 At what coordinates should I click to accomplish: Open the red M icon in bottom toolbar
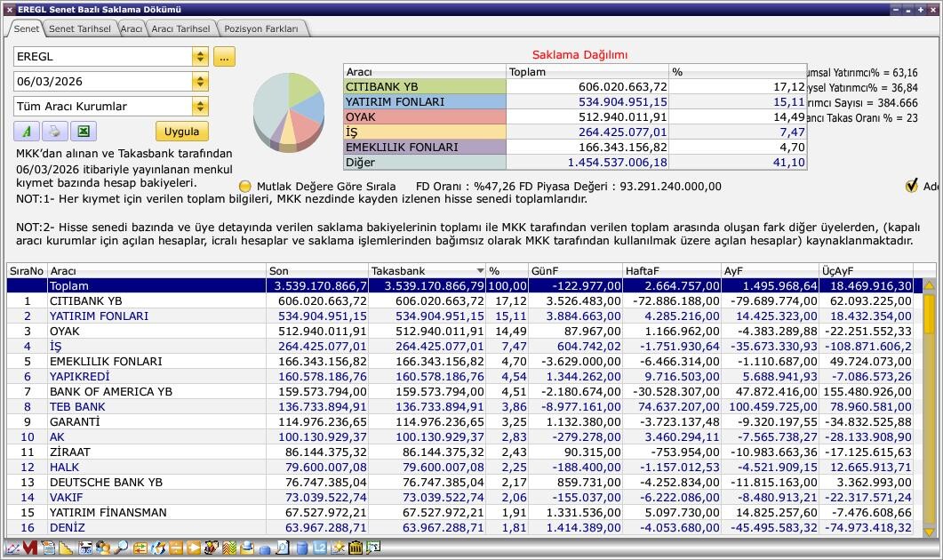coord(30,548)
